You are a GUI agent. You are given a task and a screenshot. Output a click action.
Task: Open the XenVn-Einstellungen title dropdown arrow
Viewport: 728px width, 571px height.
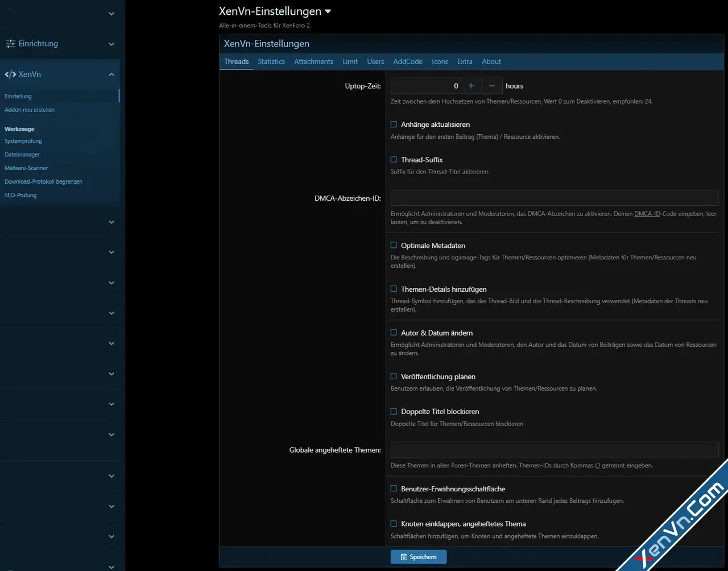328,11
